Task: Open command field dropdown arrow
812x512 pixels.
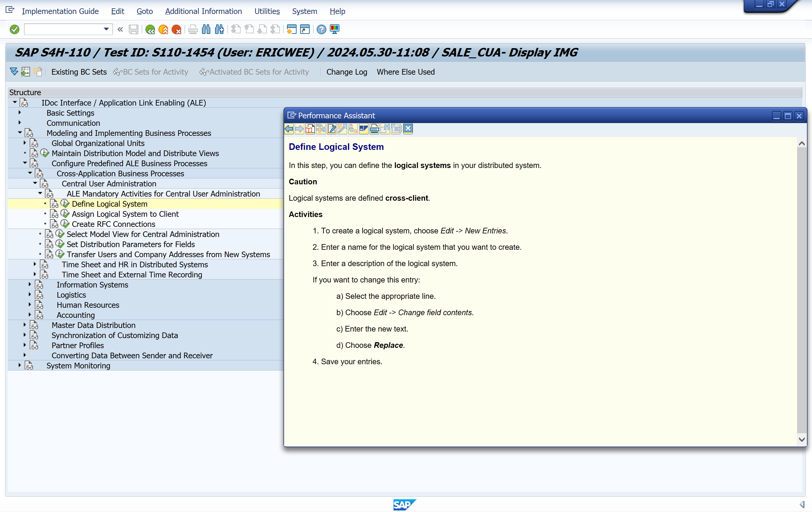Action: coord(106,29)
